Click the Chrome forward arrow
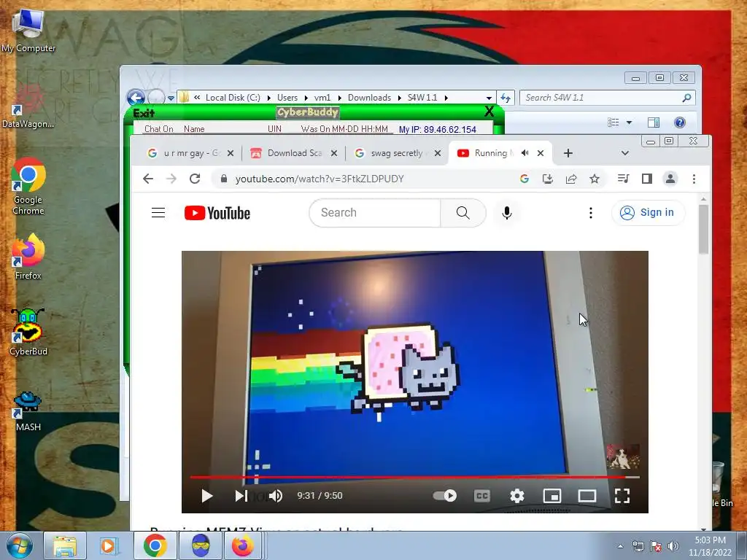Viewport: 747px width, 560px height. pyautogui.click(x=171, y=179)
